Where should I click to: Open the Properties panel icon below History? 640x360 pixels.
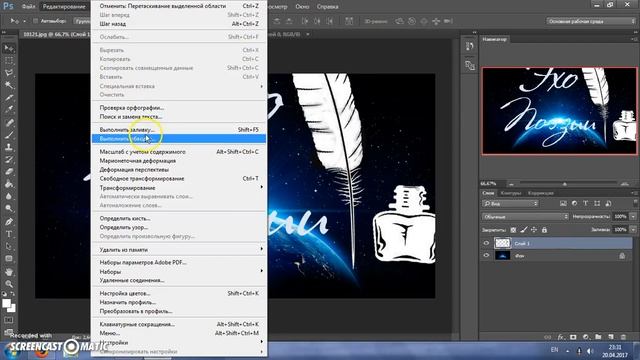(x=470, y=65)
